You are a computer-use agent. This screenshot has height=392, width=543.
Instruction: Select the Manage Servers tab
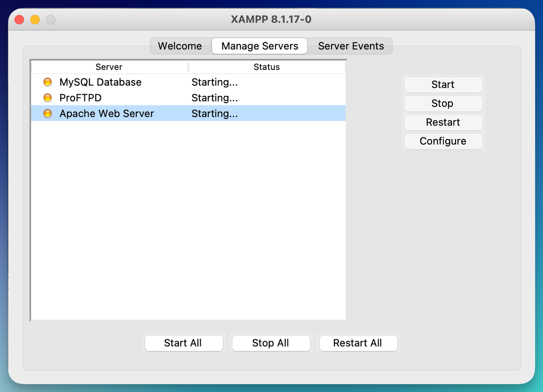tap(260, 46)
